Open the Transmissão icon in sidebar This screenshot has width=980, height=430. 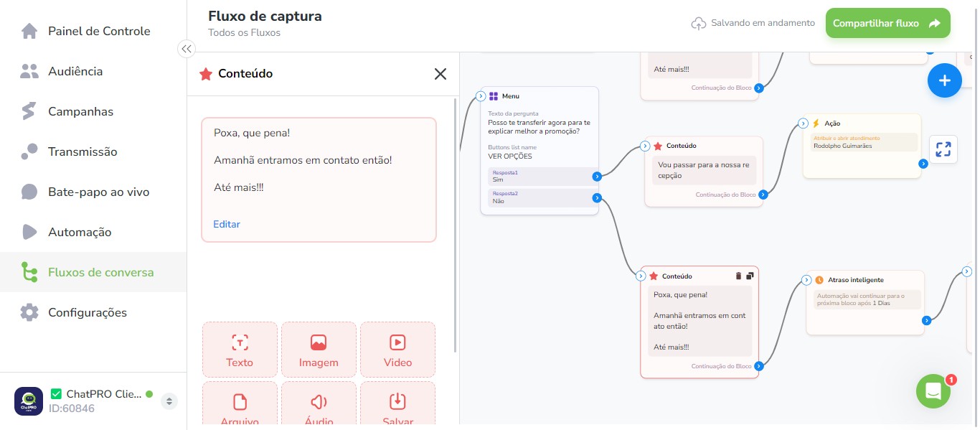(29, 151)
